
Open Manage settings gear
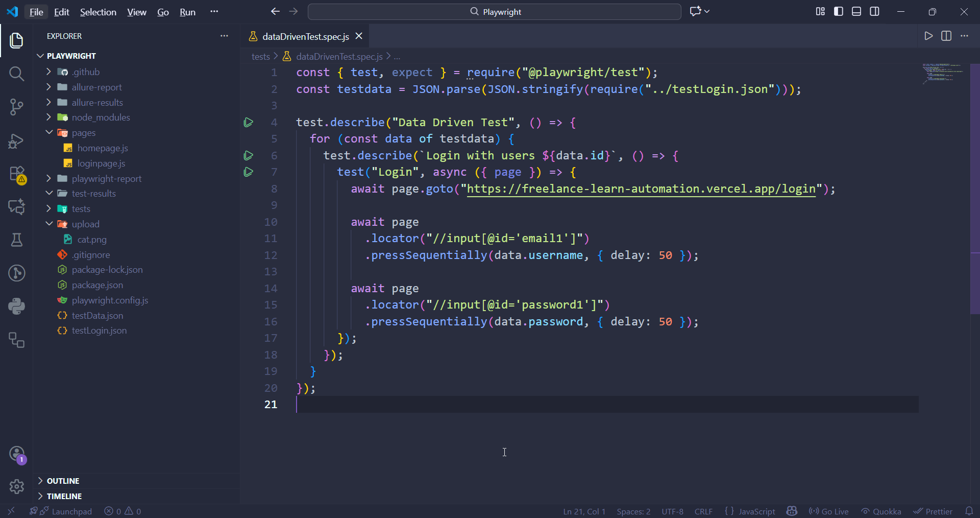click(16, 486)
